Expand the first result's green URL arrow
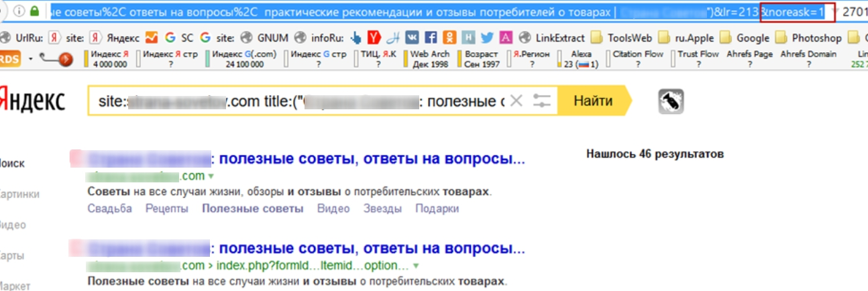The width and height of the screenshot is (868, 291). coord(211,176)
